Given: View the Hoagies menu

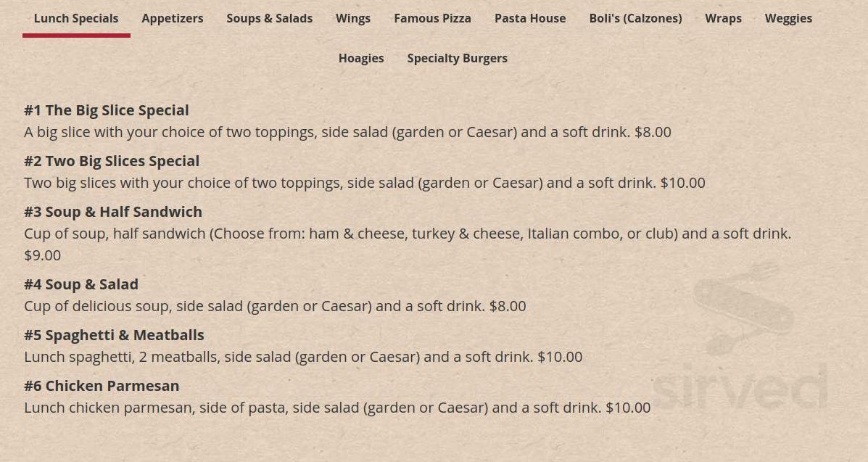Looking at the screenshot, I should click(x=361, y=58).
